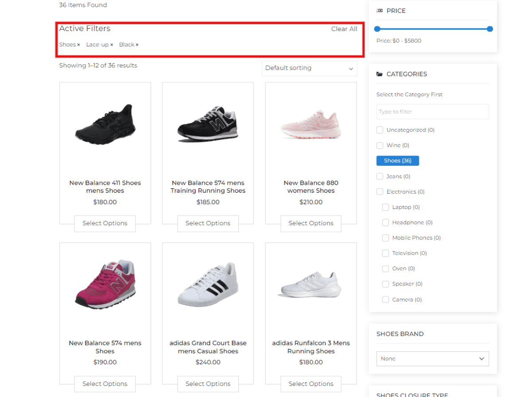Check the Electronics category checkbox
Viewport: 532px width, 397px height.
(x=380, y=192)
